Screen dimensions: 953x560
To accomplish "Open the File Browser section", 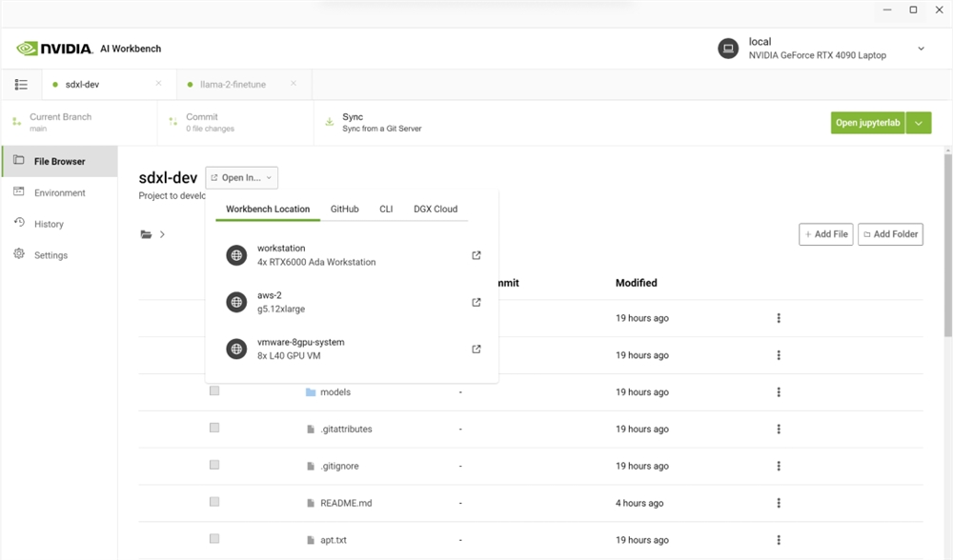I will [59, 161].
